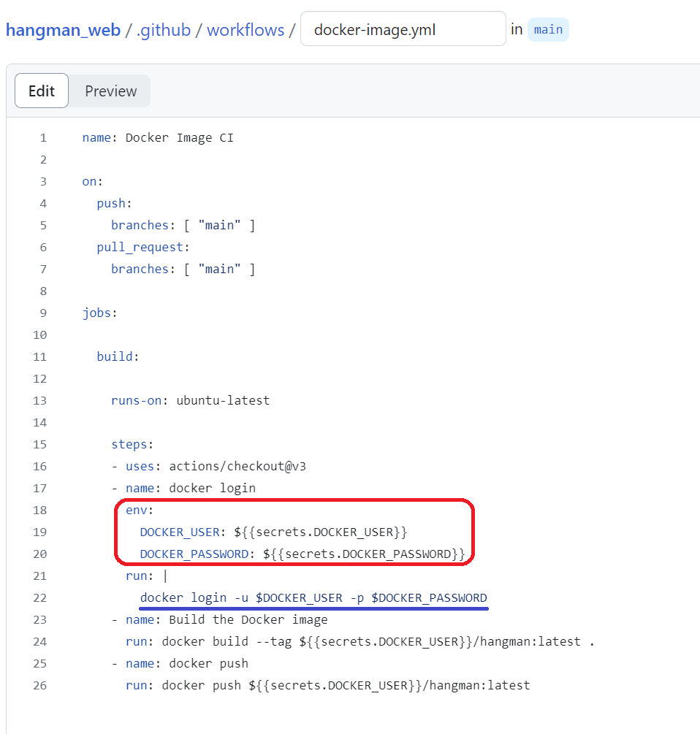Click the main branch label
Screen dimensions: 700x734
click(x=548, y=29)
